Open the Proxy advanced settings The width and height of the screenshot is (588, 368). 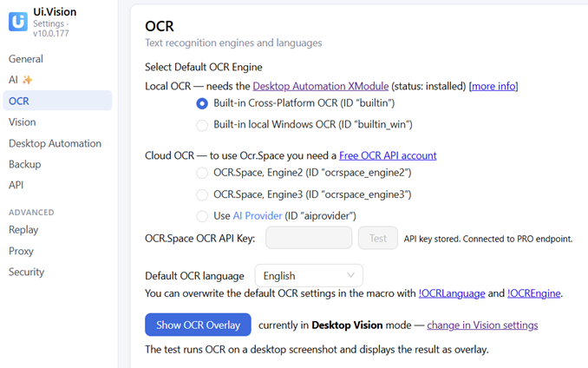point(22,251)
